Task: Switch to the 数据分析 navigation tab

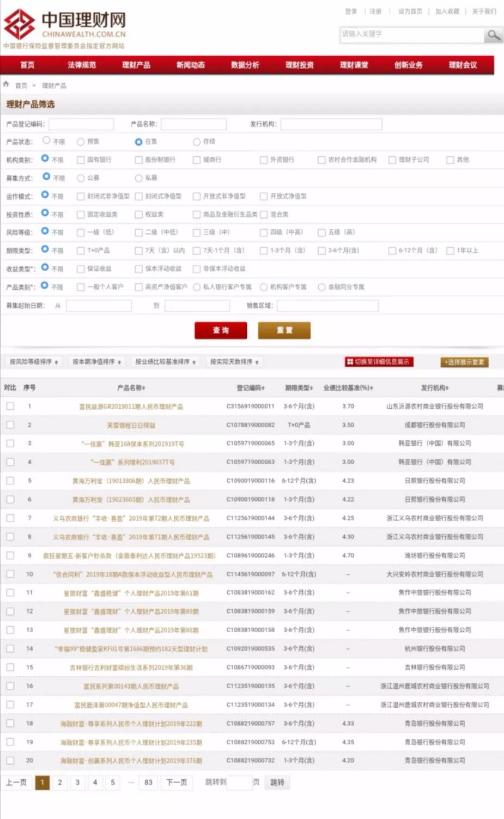Action: pos(245,65)
